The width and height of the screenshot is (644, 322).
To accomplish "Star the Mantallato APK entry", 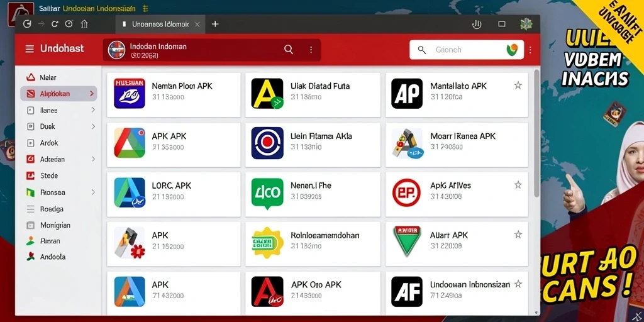I will coord(518,86).
